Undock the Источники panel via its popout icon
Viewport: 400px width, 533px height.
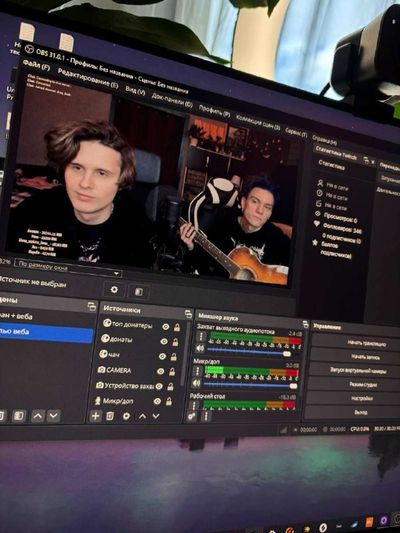point(188,314)
